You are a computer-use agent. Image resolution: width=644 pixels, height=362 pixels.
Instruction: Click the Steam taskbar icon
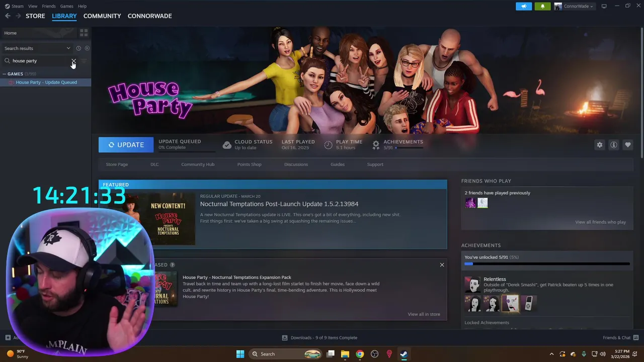404,354
